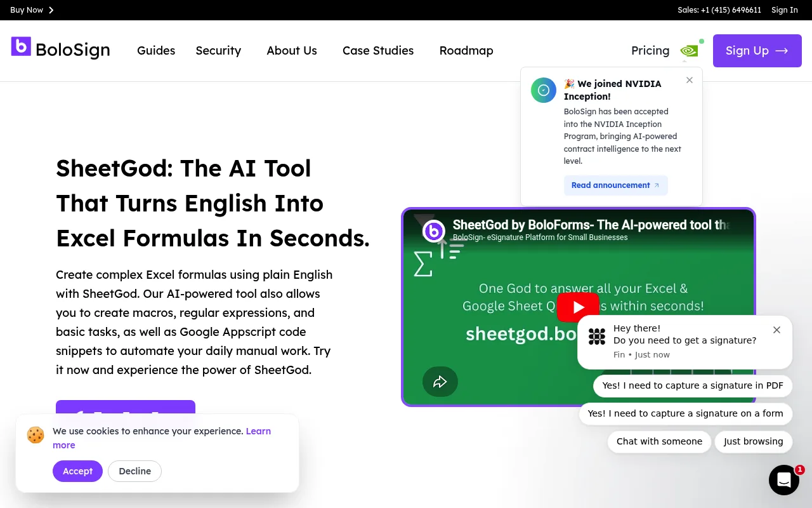Click Buy Now in top bar
Viewport: 812px width, 508px height.
(27, 10)
